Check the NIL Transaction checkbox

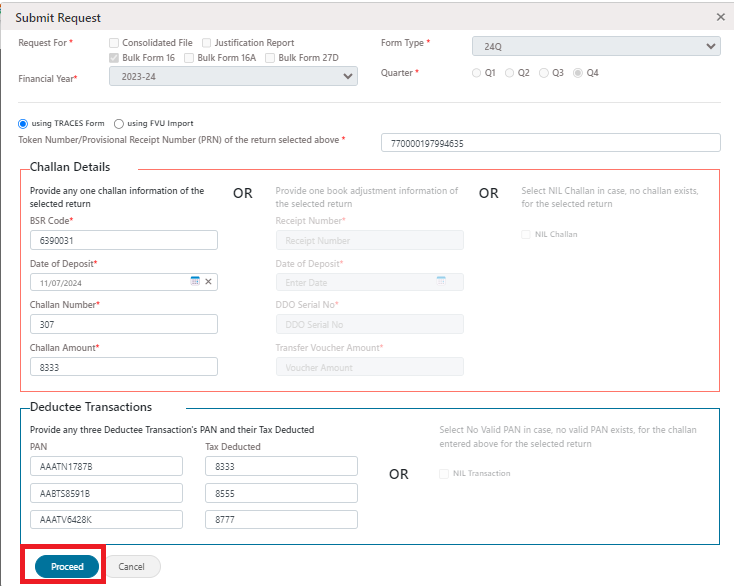click(444, 474)
